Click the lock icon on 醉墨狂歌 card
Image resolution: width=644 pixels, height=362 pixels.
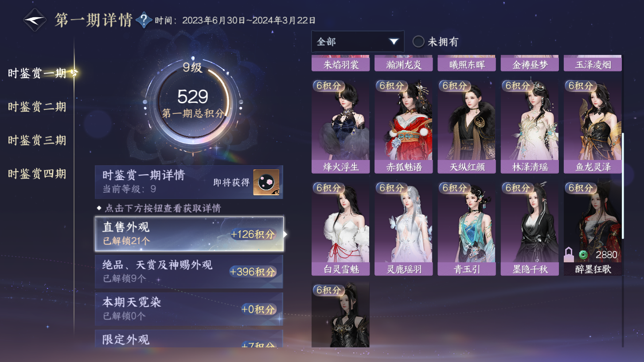[x=569, y=255]
